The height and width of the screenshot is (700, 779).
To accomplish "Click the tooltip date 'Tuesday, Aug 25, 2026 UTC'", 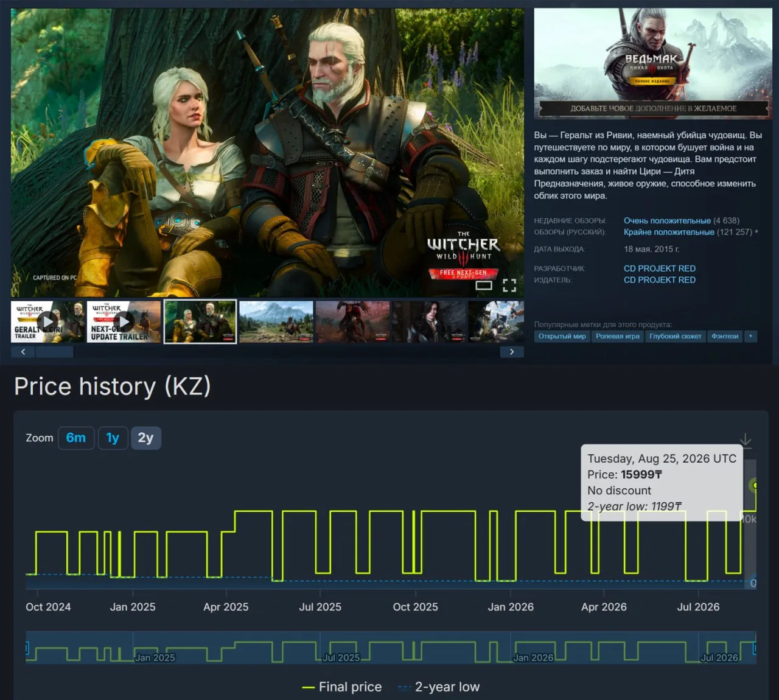I will [x=662, y=458].
